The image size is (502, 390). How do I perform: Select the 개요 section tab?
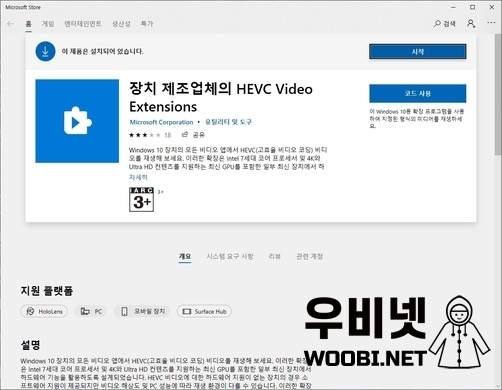point(185,256)
